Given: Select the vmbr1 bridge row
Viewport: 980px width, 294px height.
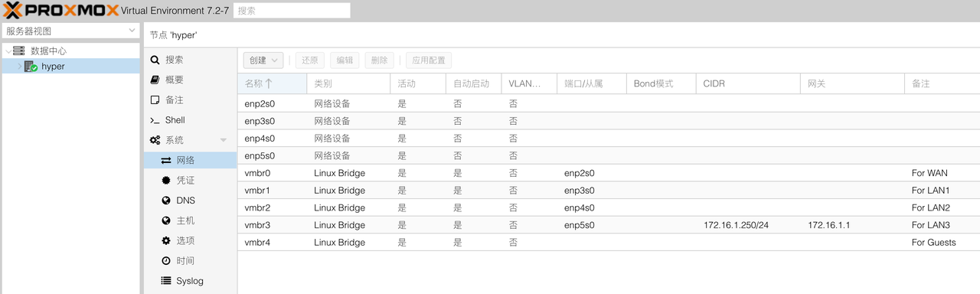Looking at the screenshot, I should point(609,191).
